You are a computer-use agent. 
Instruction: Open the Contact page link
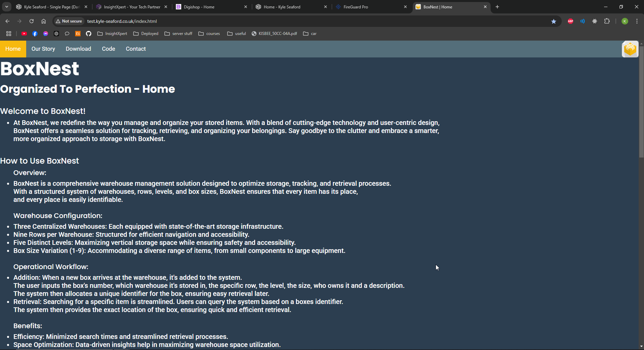click(x=136, y=49)
